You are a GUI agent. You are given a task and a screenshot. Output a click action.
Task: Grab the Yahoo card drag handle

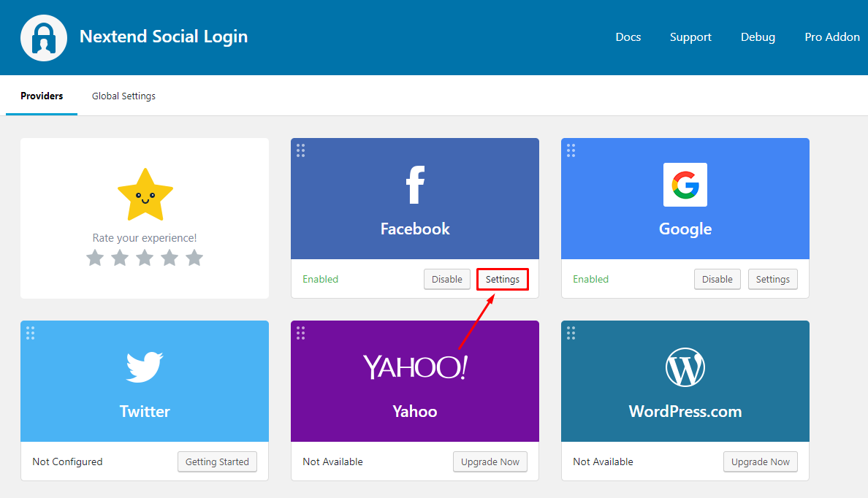[x=300, y=333]
